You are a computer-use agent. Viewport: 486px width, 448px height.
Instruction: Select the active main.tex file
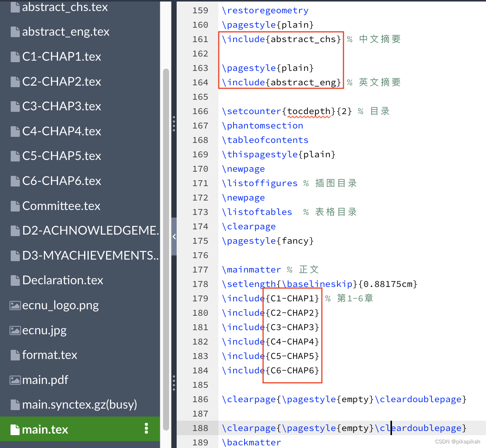pyautogui.click(x=80, y=429)
